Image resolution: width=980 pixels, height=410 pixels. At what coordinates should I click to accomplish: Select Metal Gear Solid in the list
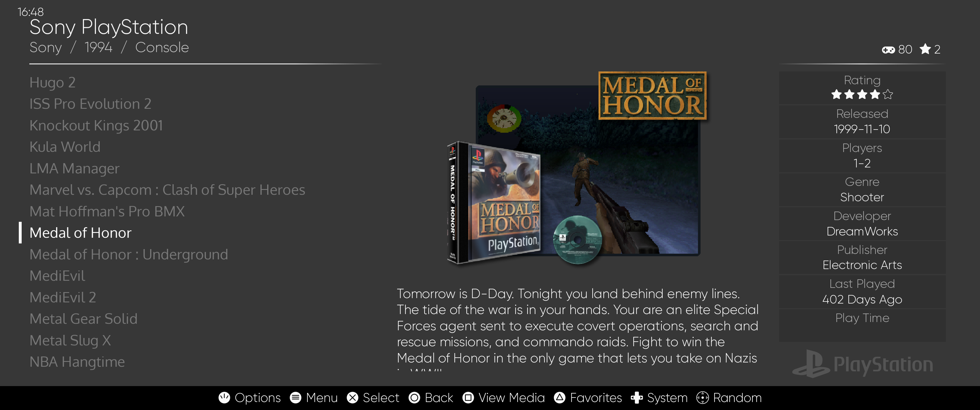tap(83, 319)
